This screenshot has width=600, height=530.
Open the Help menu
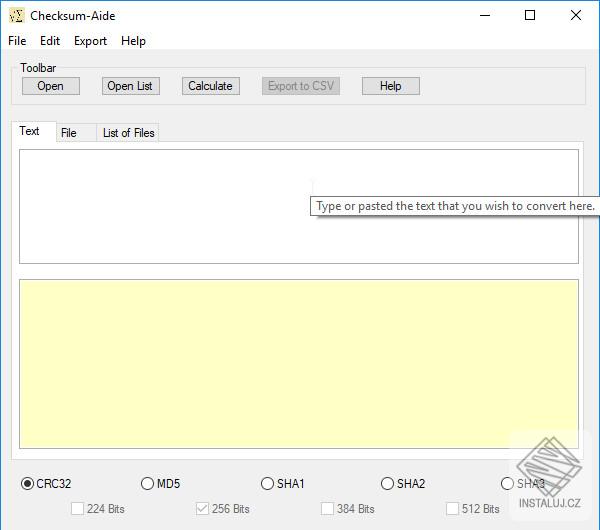133,41
